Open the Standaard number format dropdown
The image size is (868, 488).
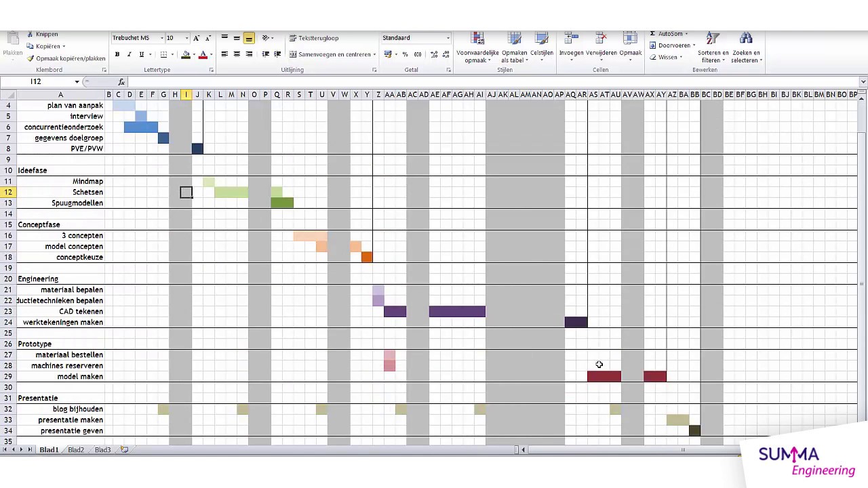(448, 38)
